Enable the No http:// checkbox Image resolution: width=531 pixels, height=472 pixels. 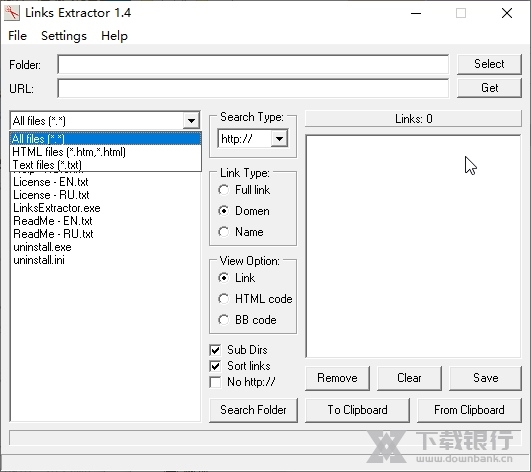point(242,382)
